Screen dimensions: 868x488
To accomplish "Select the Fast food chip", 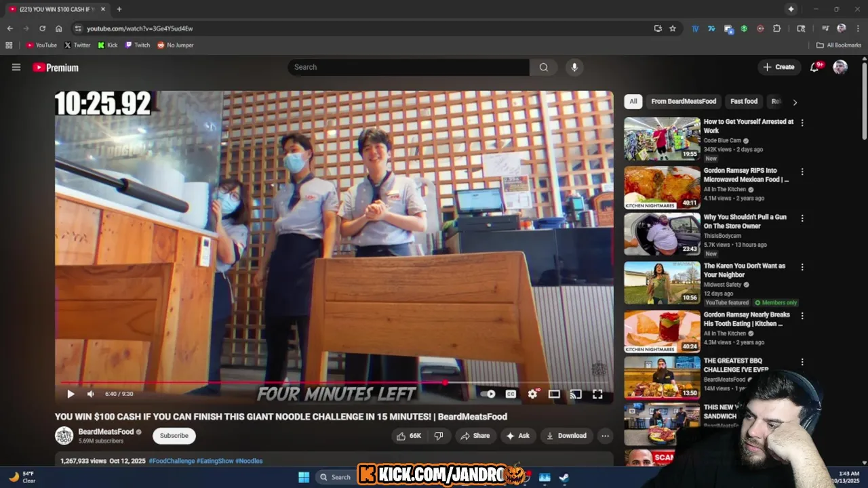I will (744, 102).
